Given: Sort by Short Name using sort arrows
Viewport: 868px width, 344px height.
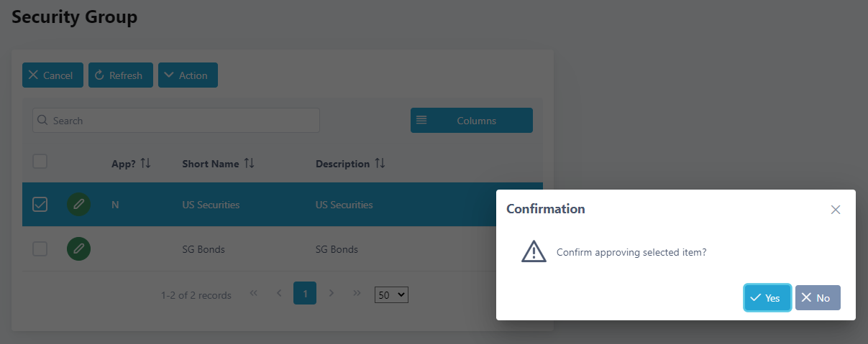Looking at the screenshot, I should pos(249,163).
